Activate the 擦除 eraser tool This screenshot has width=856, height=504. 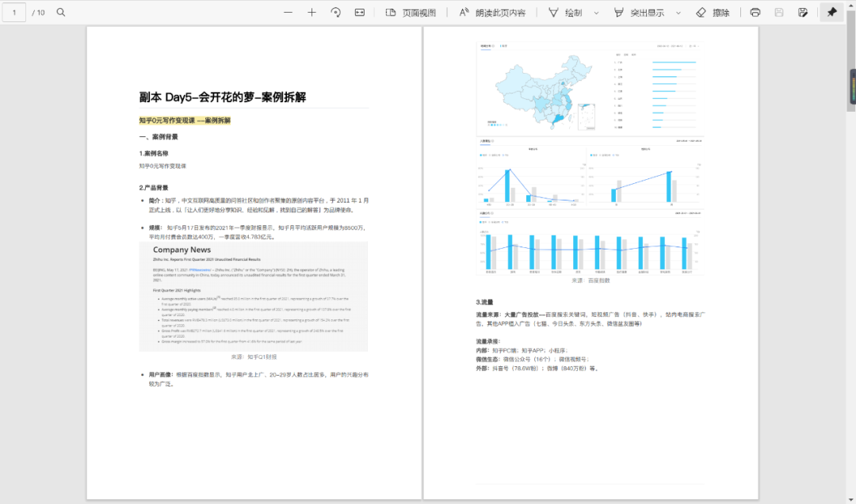point(713,13)
